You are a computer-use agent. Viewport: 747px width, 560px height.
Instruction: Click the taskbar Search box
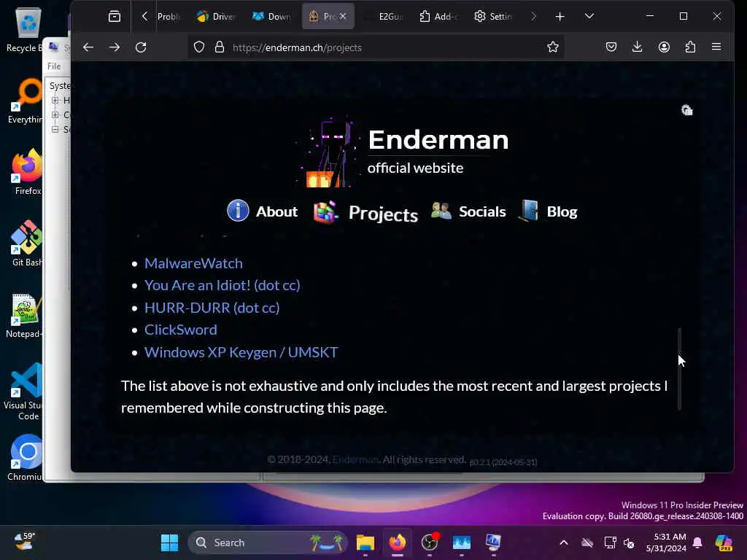click(267, 542)
